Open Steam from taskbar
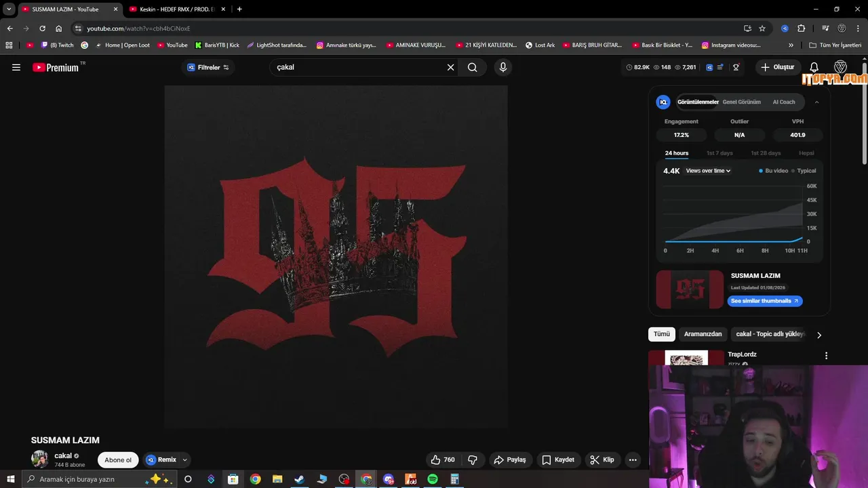This screenshot has height=488, width=868. [299, 479]
